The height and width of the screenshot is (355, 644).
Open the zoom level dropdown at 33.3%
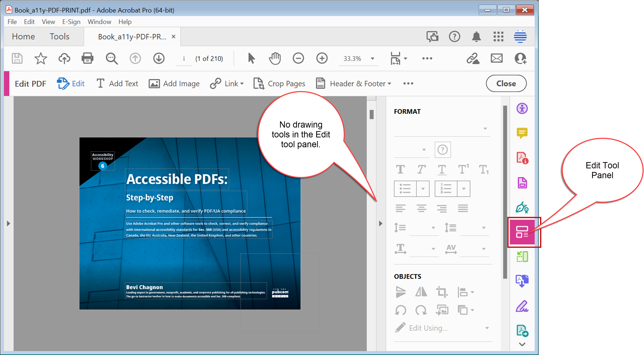(372, 59)
